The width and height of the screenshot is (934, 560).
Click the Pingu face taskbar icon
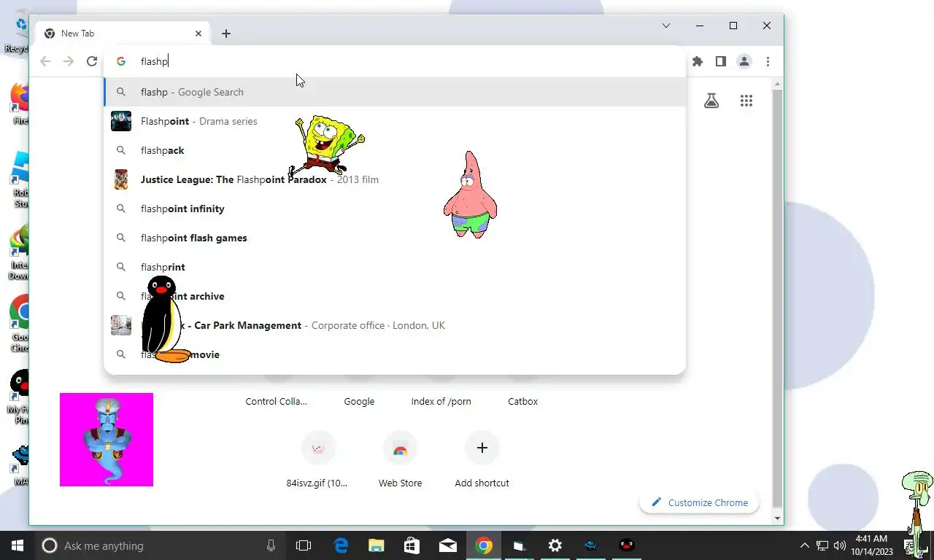[627, 545]
